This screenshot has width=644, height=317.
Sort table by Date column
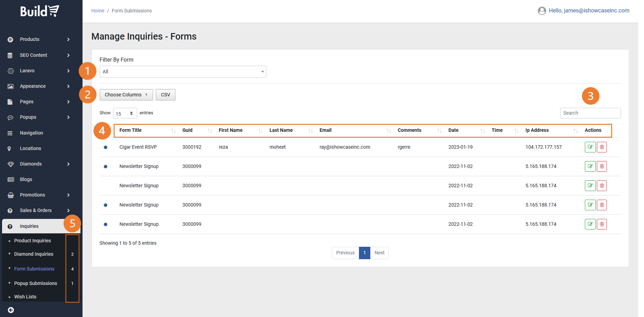pos(453,130)
